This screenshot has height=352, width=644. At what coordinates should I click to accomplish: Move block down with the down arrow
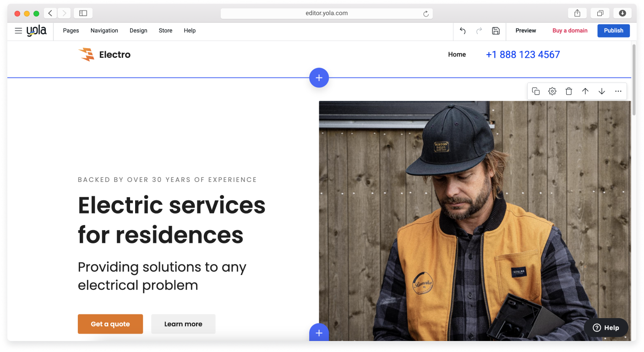tap(602, 91)
